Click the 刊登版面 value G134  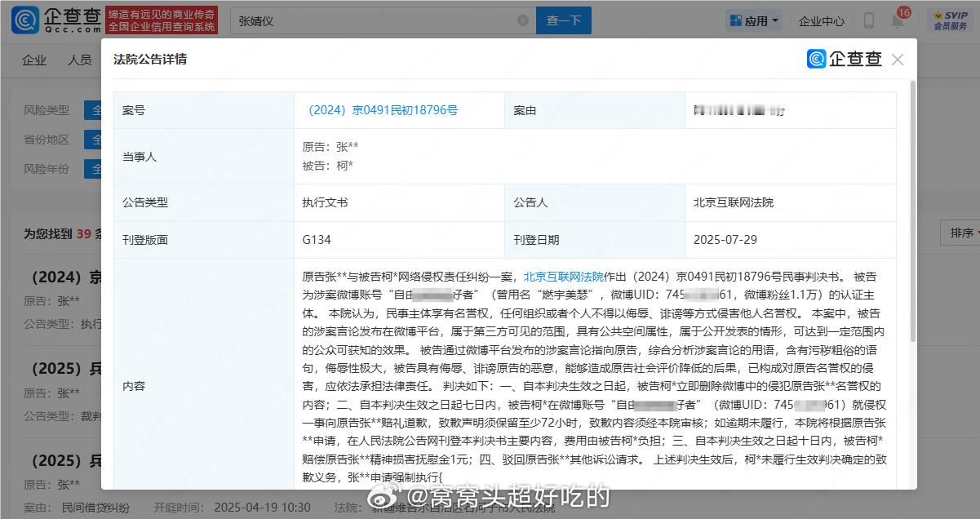[317, 240]
